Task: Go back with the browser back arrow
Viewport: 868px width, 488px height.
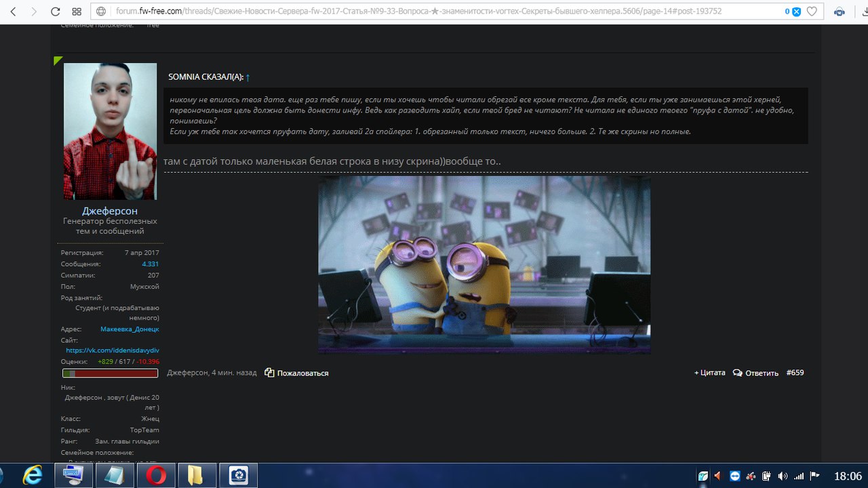Action: 14,12
